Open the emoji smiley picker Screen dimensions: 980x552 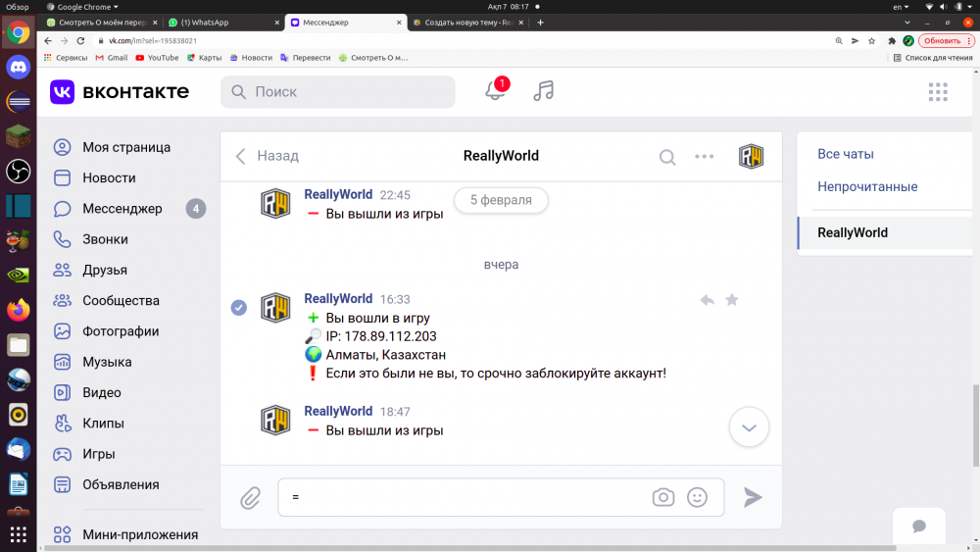pyautogui.click(x=697, y=497)
